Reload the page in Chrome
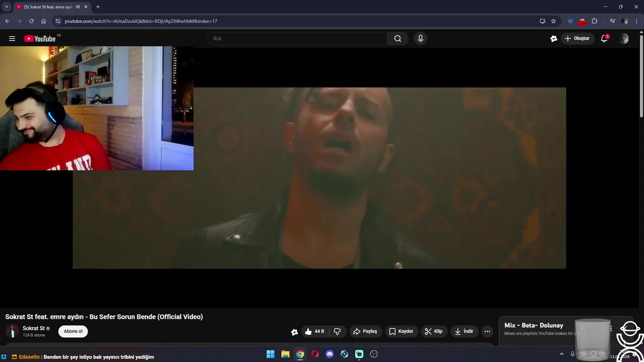The image size is (644, 362). coord(31,21)
